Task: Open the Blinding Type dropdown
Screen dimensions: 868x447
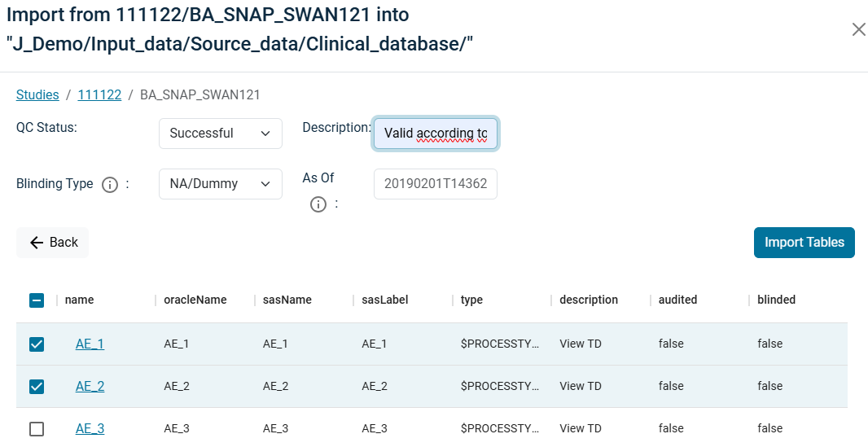Action: (x=220, y=184)
